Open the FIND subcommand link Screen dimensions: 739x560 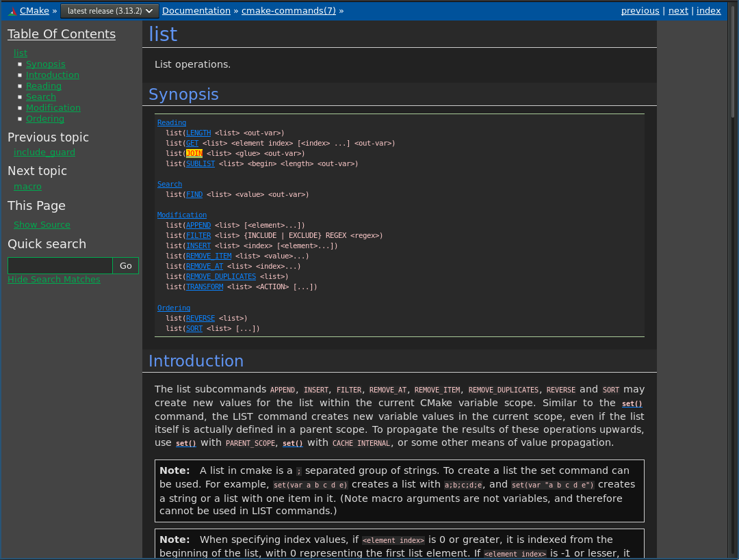(x=194, y=194)
